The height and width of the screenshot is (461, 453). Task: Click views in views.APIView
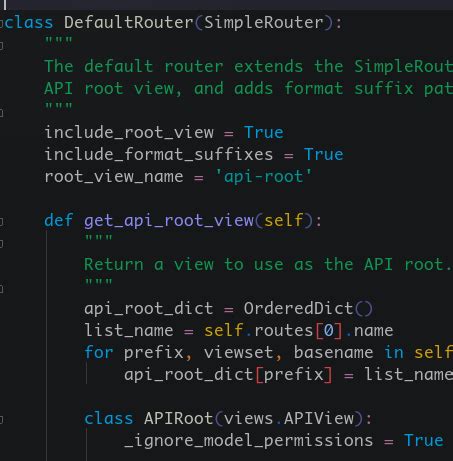[249, 419]
